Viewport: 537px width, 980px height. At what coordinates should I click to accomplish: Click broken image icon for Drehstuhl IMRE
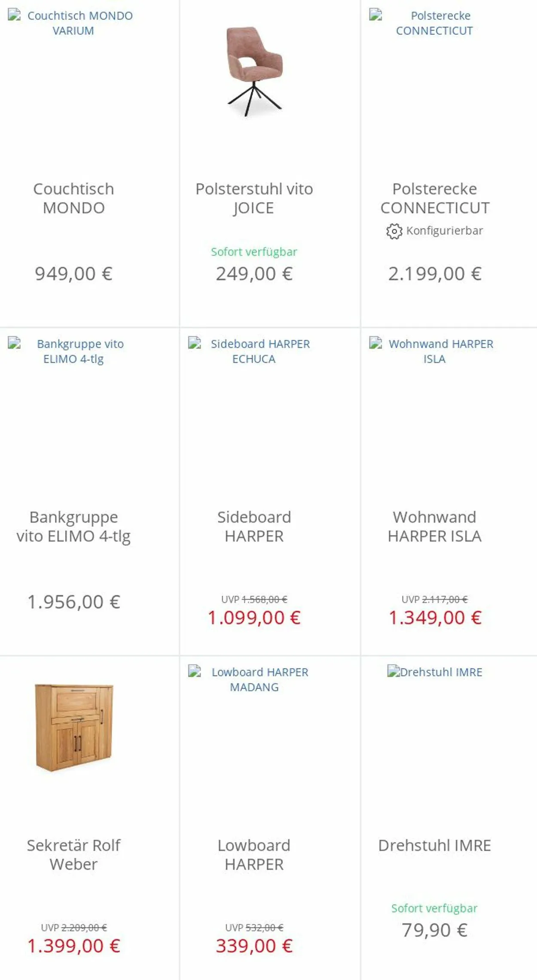[x=394, y=671]
